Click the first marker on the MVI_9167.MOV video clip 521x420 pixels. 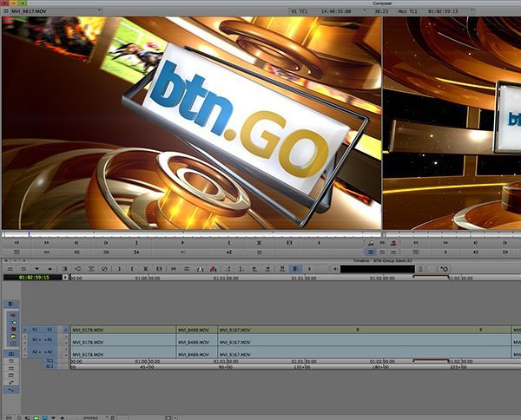(358, 330)
